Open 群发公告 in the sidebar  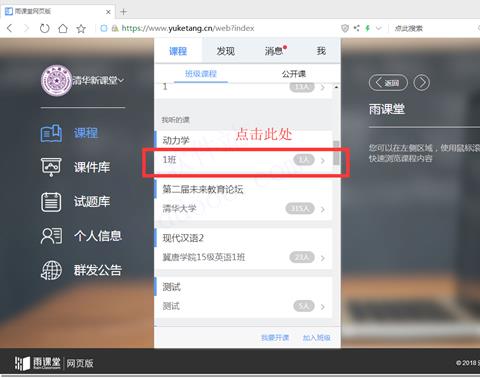click(x=98, y=270)
